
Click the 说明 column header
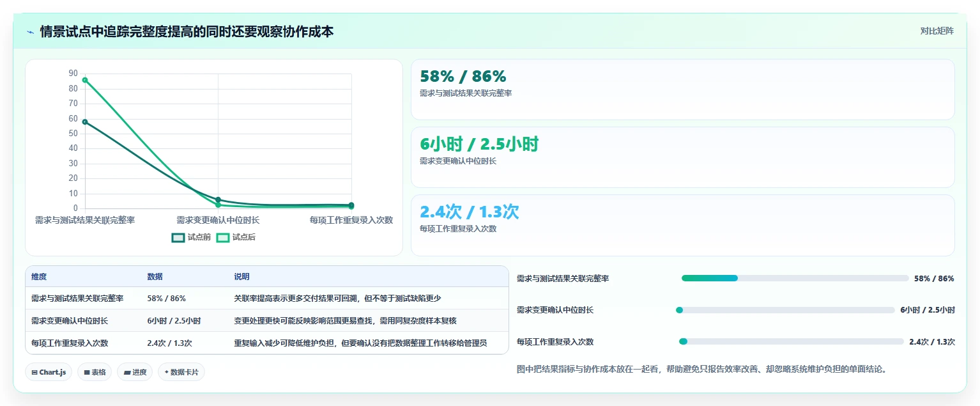(241, 277)
